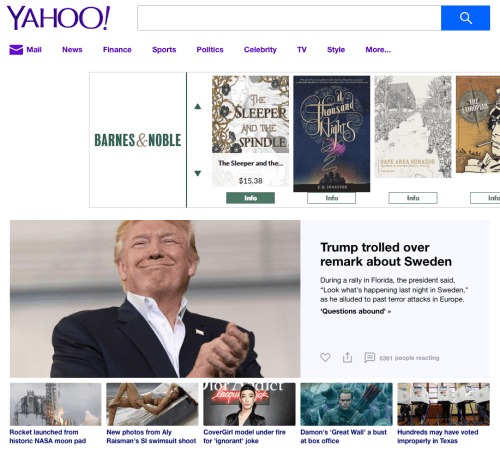
Task: Go to the Politics section
Action: click(210, 50)
